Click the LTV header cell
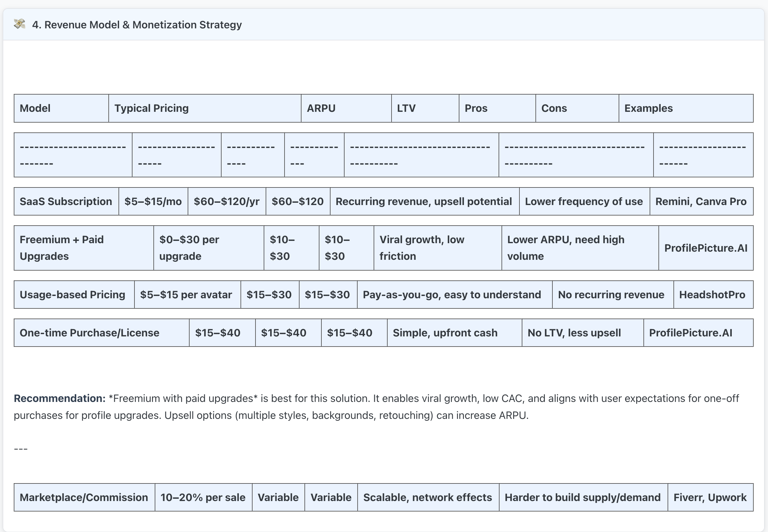Screen dimensions: 768x532 (x=425, y=108)
